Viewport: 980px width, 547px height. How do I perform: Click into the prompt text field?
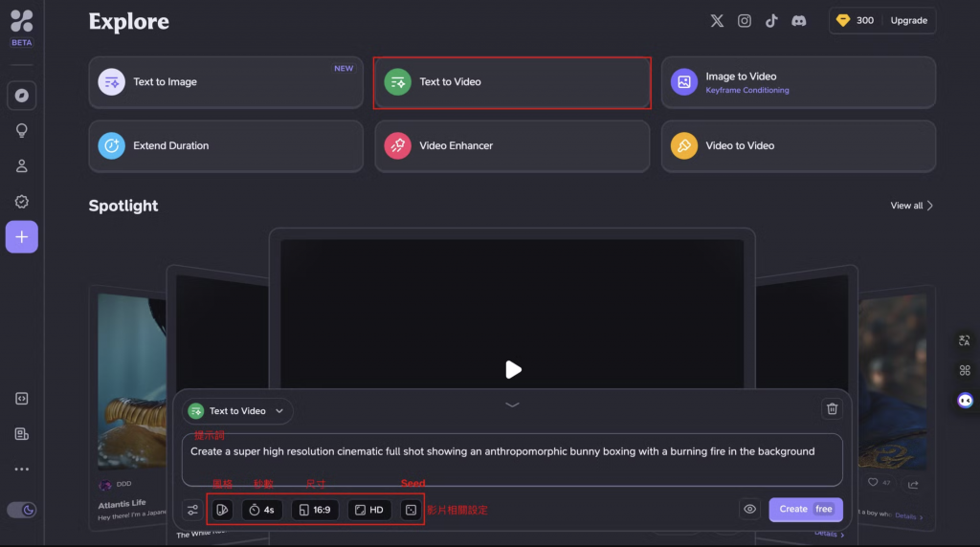[x=512, y=460]
